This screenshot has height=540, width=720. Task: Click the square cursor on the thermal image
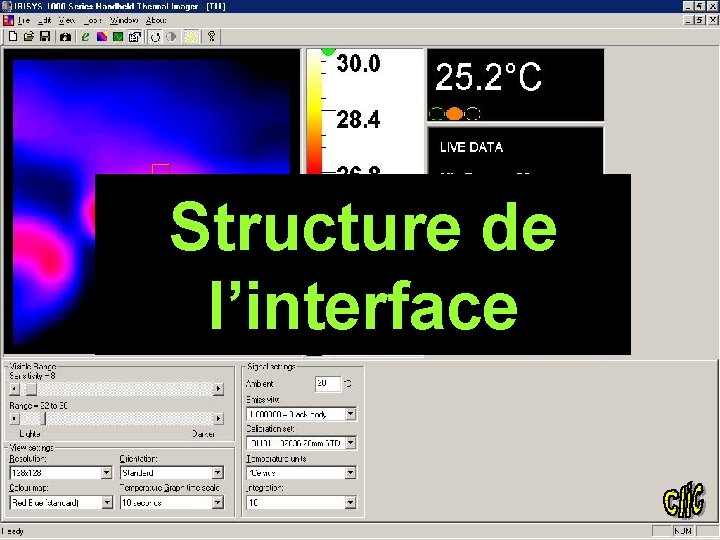[x=161, y=169]
